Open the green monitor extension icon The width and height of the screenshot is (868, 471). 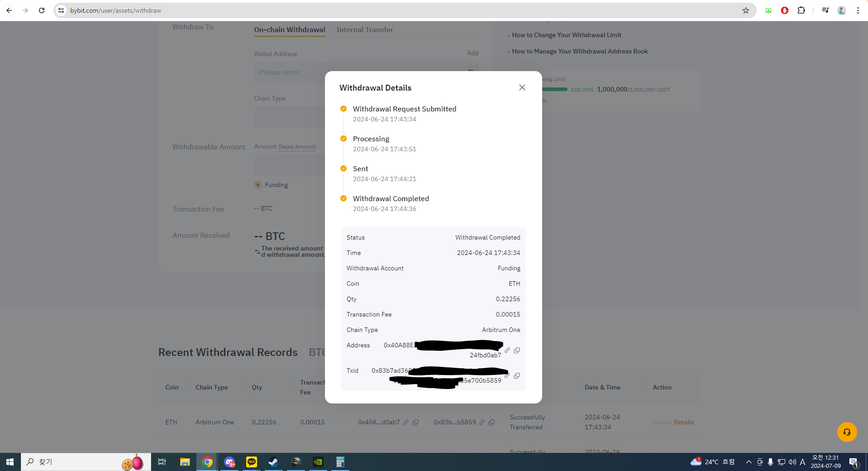tap(768, 10)
